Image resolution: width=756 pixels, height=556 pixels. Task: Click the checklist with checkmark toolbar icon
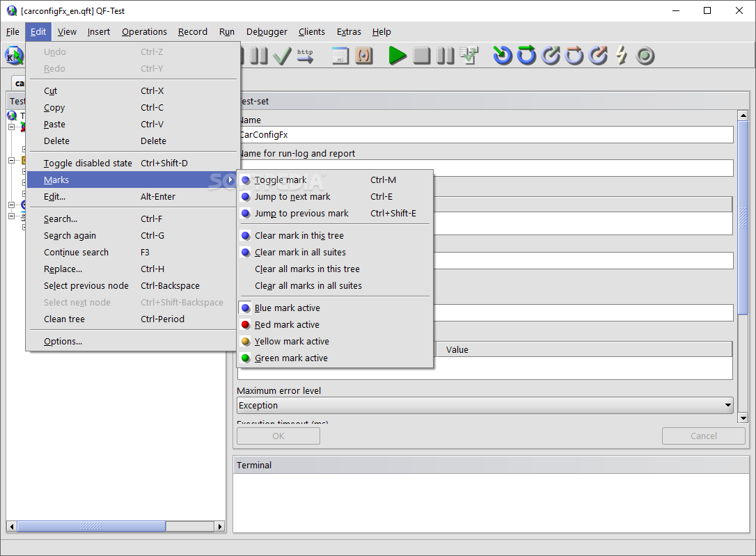tap(468, 56)
